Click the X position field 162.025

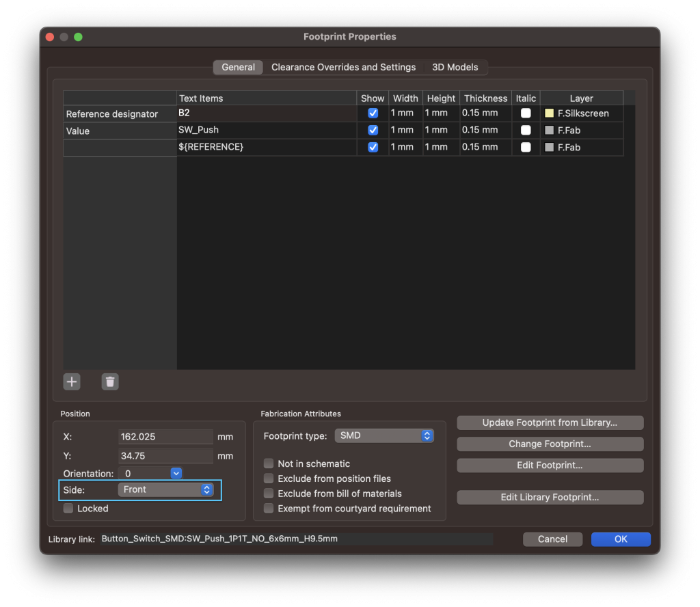165,437
